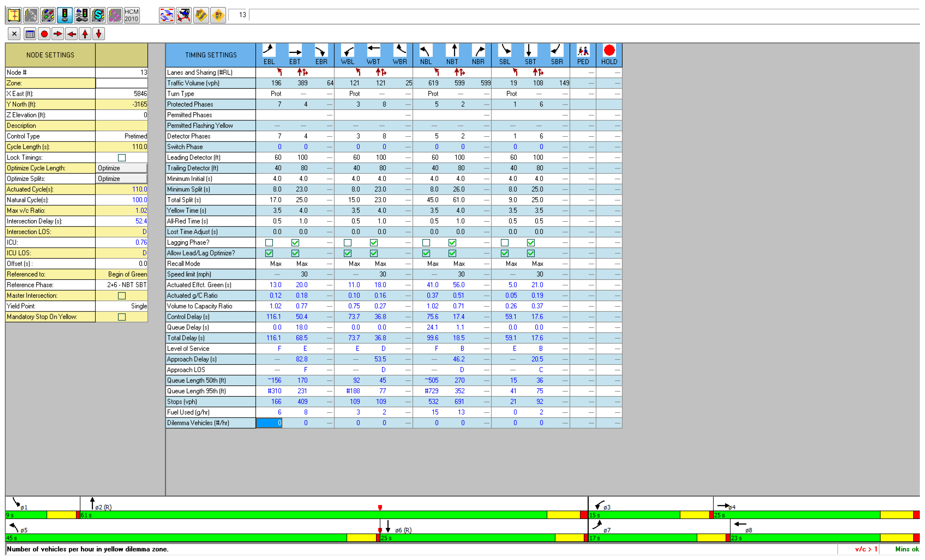Click Optimize for Cycle Length

click(x=121, y=168)
